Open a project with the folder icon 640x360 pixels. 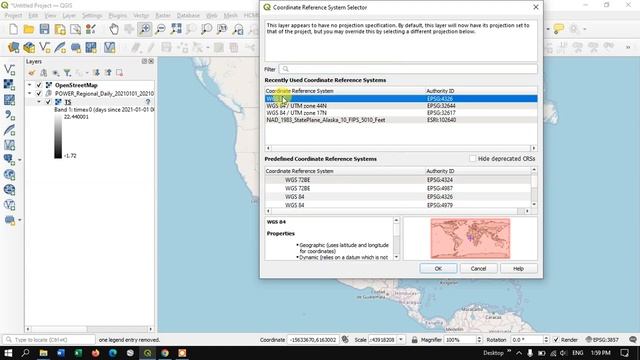click(x=29, y=29)
